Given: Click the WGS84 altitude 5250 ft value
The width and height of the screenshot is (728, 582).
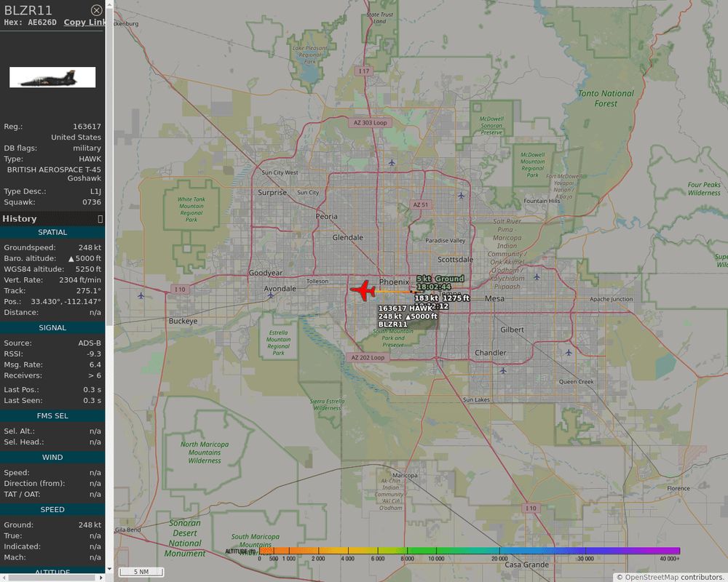Looking at the screenshot, I should tap(88, 269).
